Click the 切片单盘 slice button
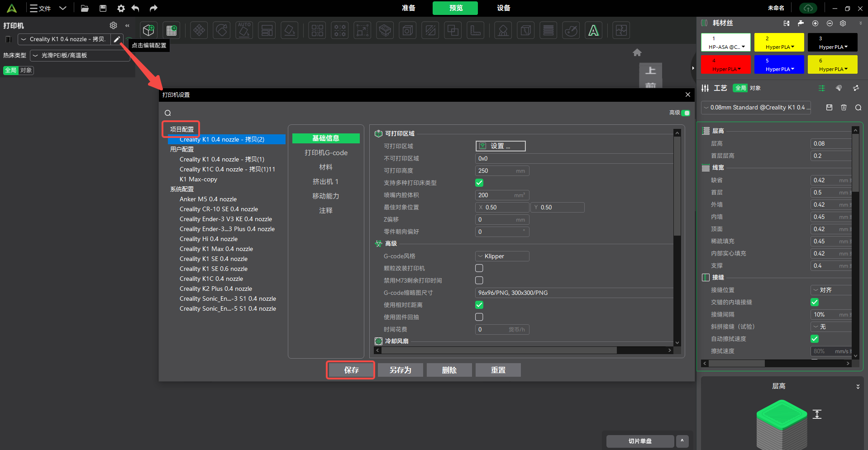Screen dimensions: 868x450 click(x=640, y=441)
